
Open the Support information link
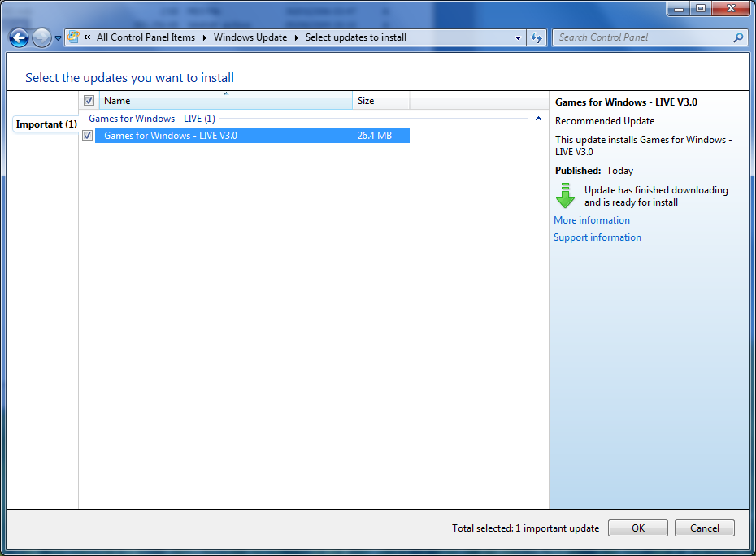(597, 237)
